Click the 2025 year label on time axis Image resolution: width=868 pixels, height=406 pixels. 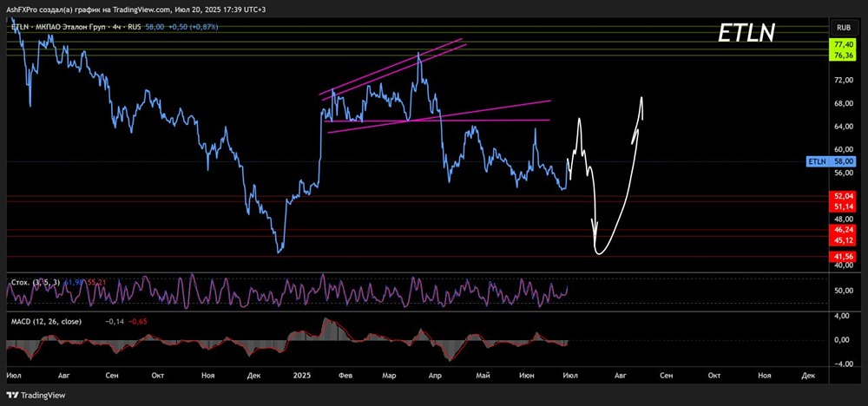300,376
